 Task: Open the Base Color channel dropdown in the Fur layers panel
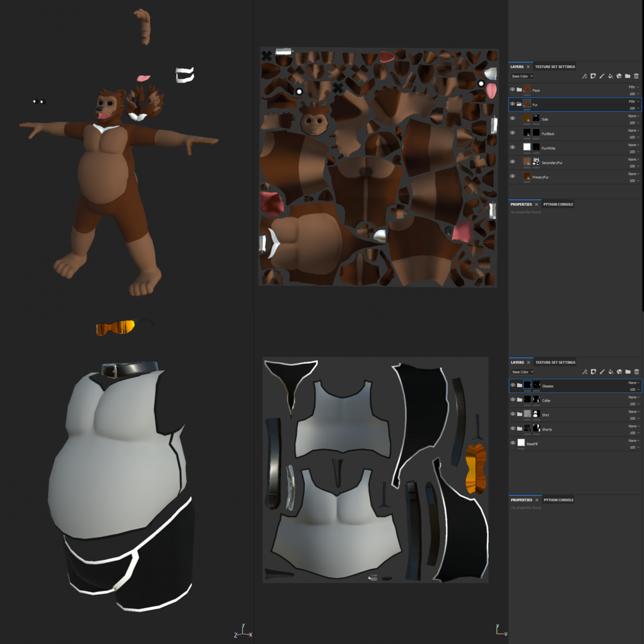pyautogui.click(x=522, y=76)
